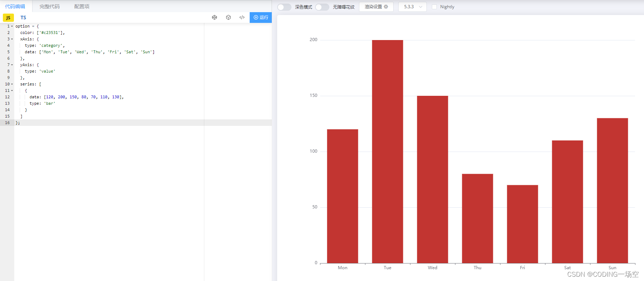
Task: Click the Wed bar in the chart
Action: click(433, 179)
